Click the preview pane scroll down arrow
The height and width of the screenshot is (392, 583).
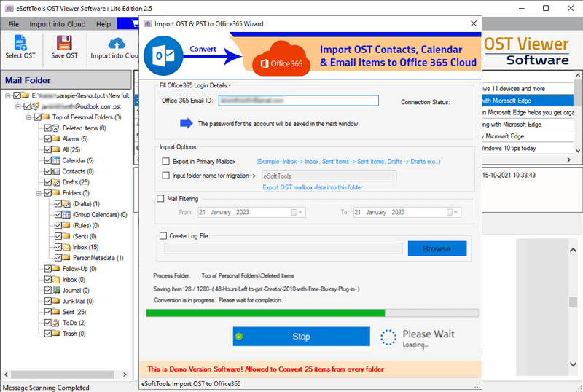point(573,364)
